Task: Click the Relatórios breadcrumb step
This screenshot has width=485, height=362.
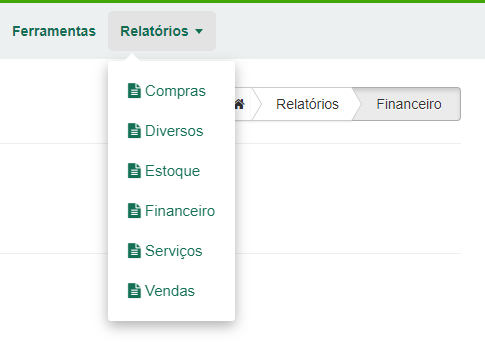Action: pos(307,104)
